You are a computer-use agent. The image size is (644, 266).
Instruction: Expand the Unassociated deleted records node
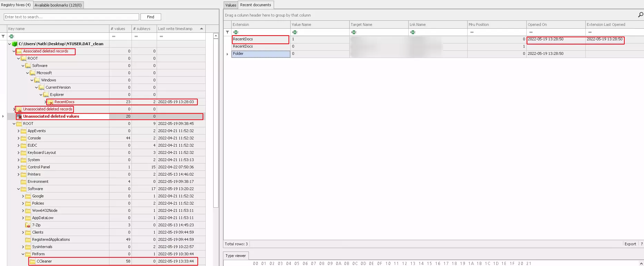click(14, 109)
